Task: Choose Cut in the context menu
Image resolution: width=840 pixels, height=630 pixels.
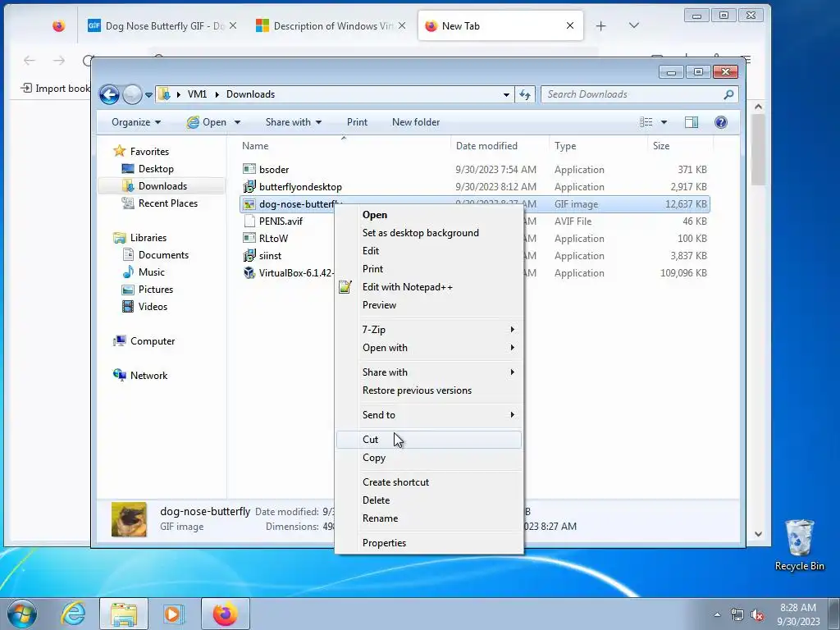Action: pyautogui.click(x=428, y=440)
